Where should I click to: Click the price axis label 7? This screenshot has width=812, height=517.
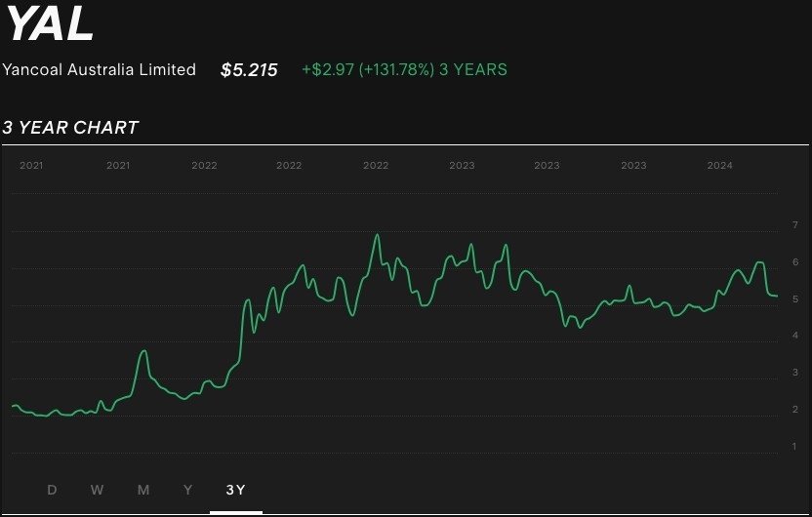[794, 224]
